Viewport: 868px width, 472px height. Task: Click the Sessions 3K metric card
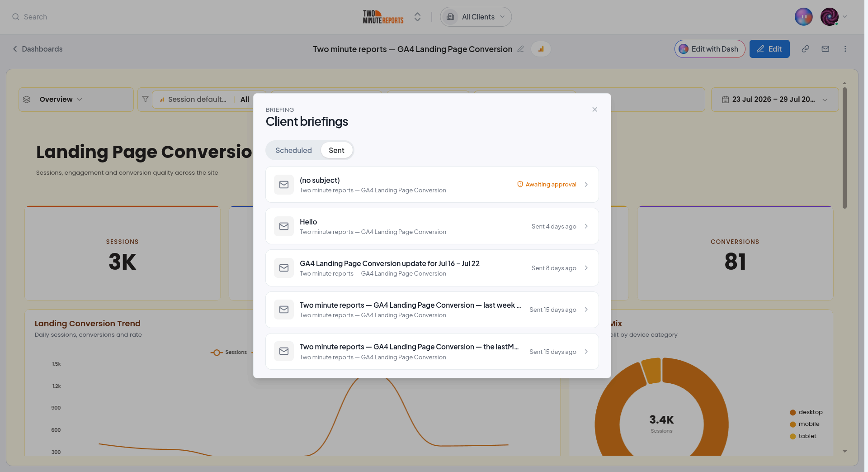click(x=123, y=253)
